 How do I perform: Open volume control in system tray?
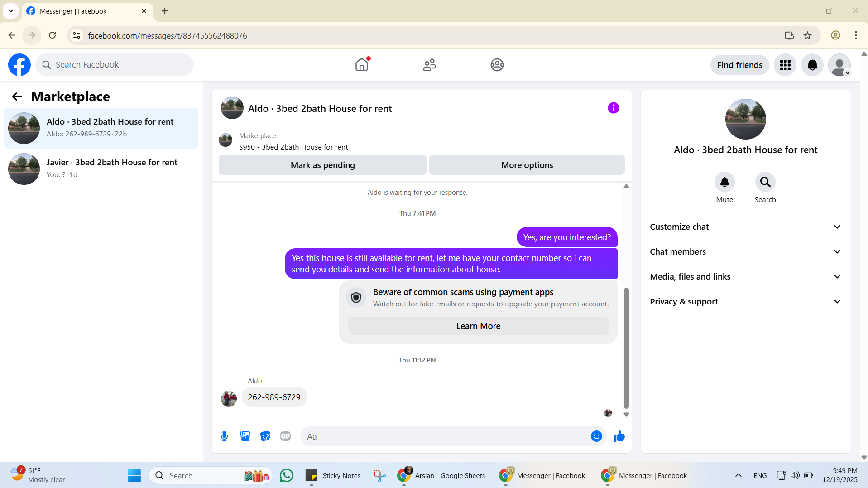coord(795,475)
